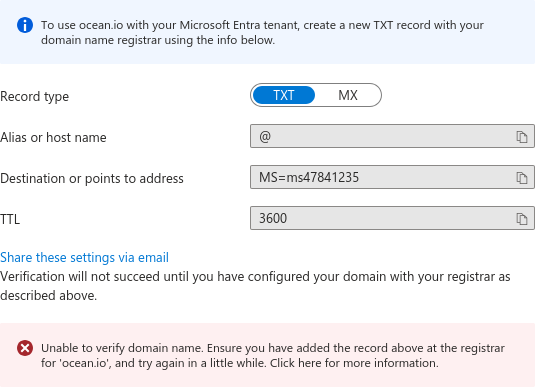Copy the Destination or points to address value
This screenshot has height=387, width=535.
pyautogui.click(x=521, y=178)
